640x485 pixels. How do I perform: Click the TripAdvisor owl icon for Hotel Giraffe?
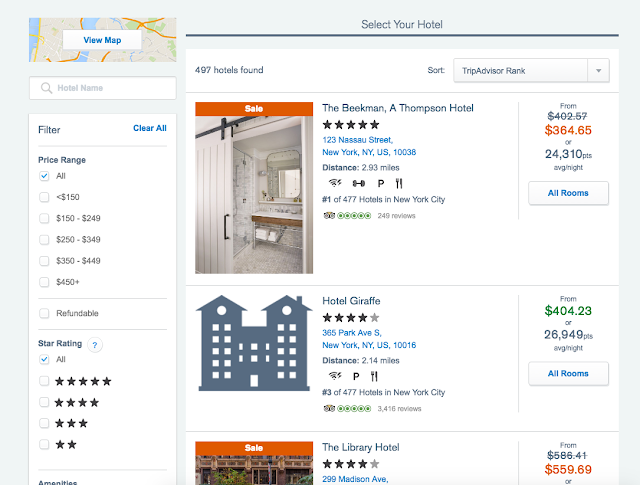329,408
